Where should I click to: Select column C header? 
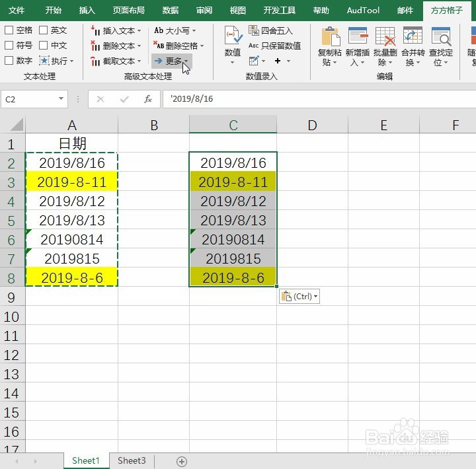pyautogui.click(x=233, y=125)
